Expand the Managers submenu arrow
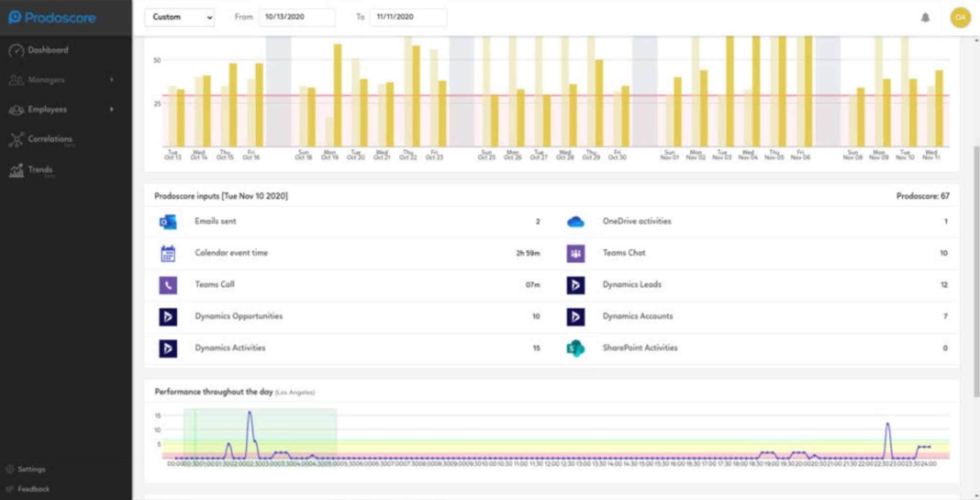 pos(112,79)
